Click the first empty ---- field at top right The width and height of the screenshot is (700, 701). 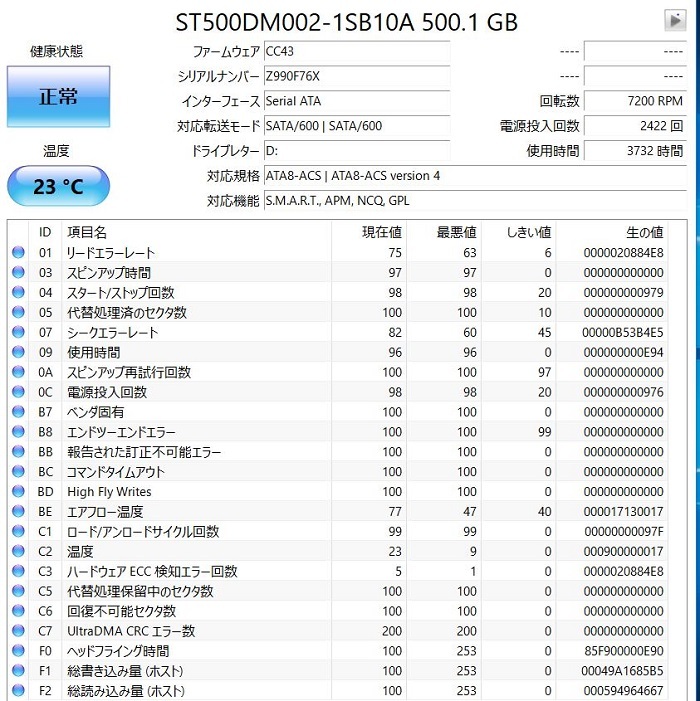click(x=635, y=51)
